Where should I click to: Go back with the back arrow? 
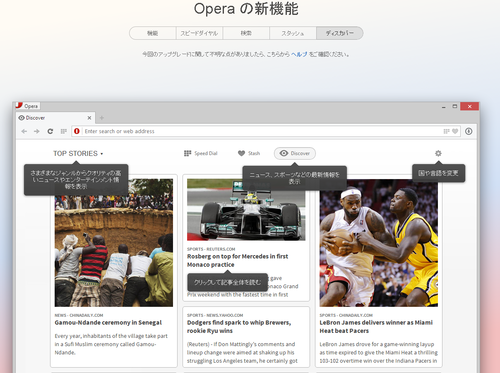[24, 131]
